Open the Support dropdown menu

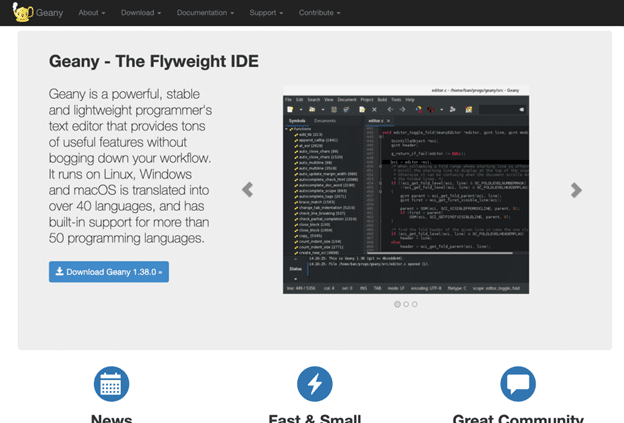tap(266, 13)
